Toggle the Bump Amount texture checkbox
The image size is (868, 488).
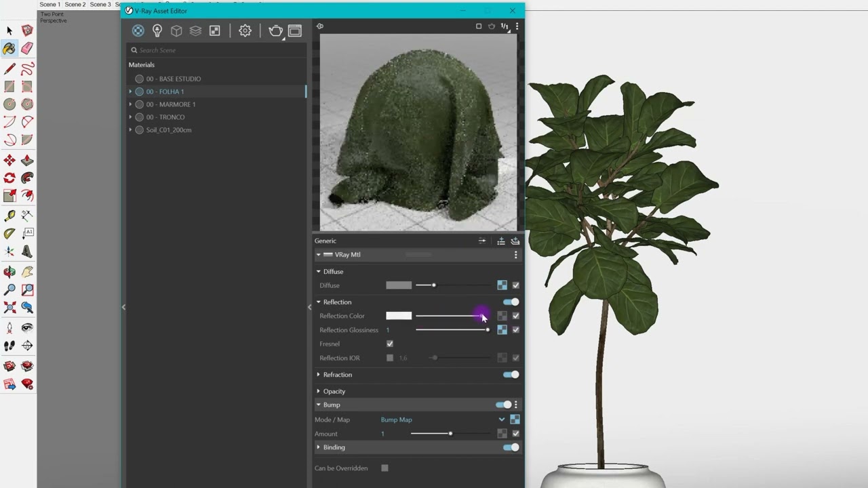click(x=515, y=434)
